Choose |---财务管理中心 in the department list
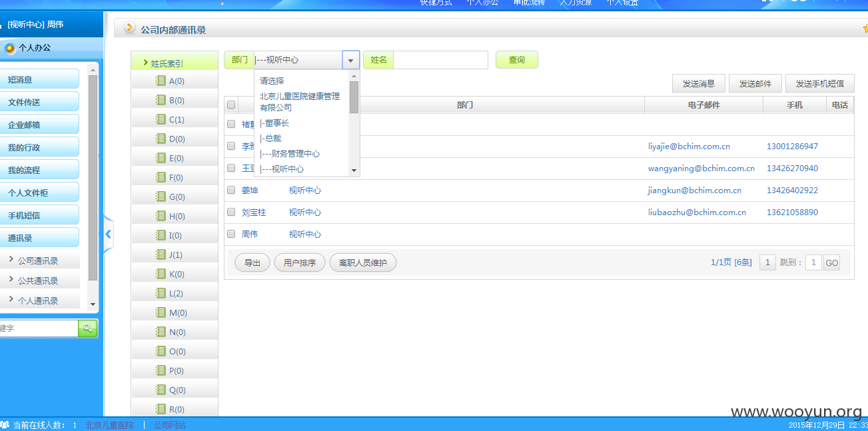Screen dimensions: 868x431 coord(302,154)
